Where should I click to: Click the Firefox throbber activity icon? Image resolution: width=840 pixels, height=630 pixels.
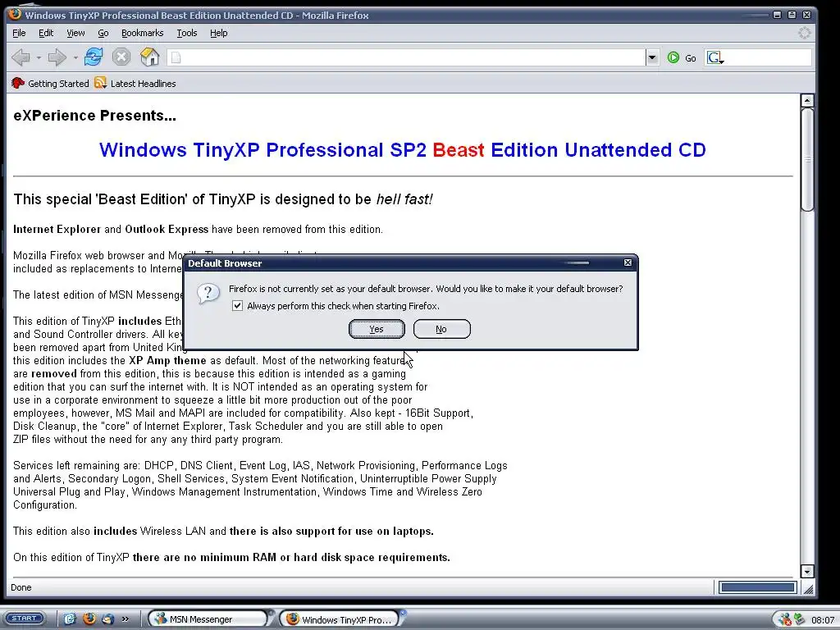[x=804, y=33]
